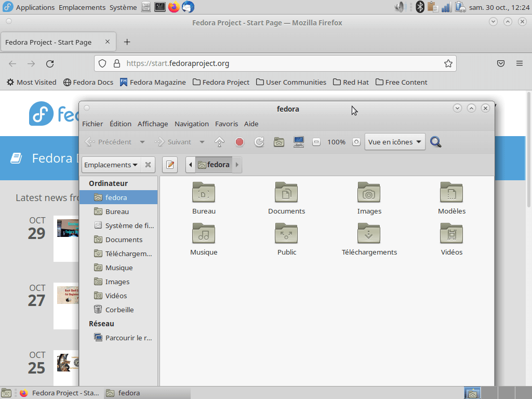Open Most Visited bookmarks in Firefox

(x=32, y=83)
